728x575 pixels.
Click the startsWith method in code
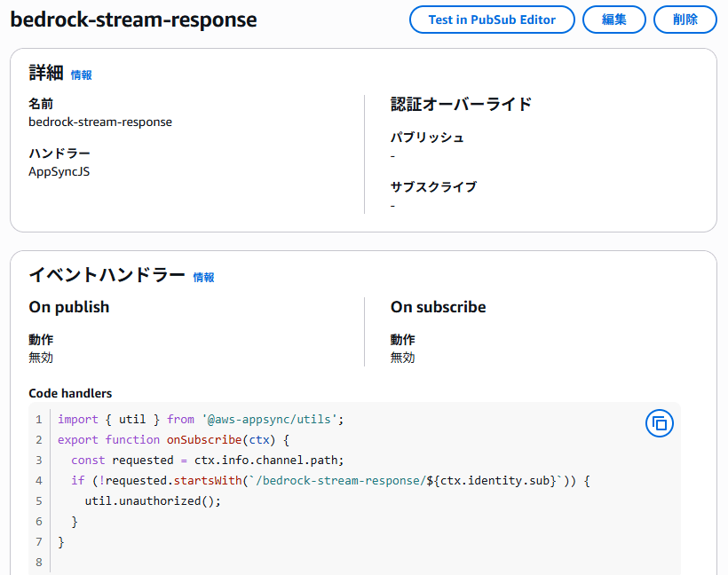(x=208, y=481)
